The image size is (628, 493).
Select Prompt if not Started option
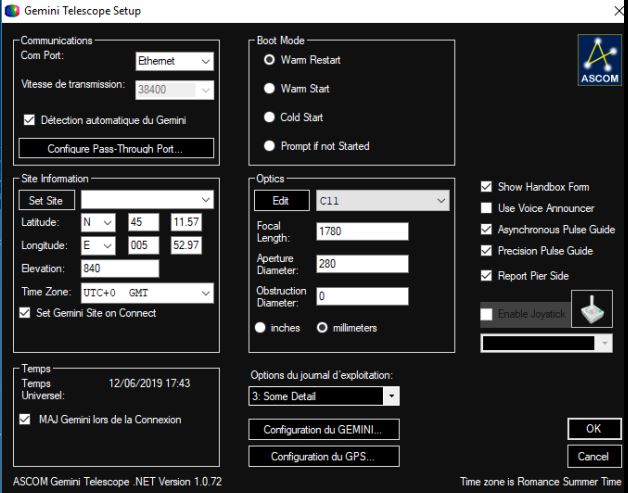pos(268,146)
